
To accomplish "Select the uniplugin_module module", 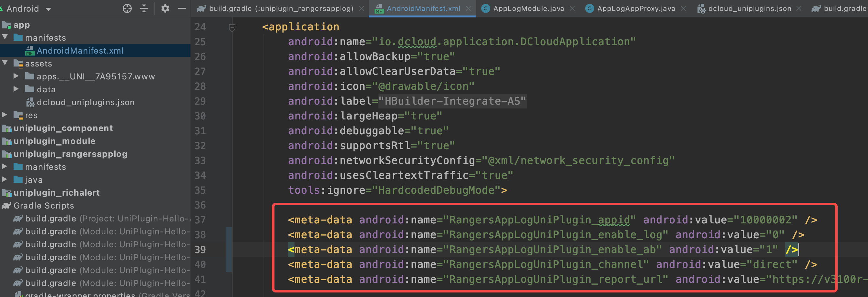I will point(54,141).
